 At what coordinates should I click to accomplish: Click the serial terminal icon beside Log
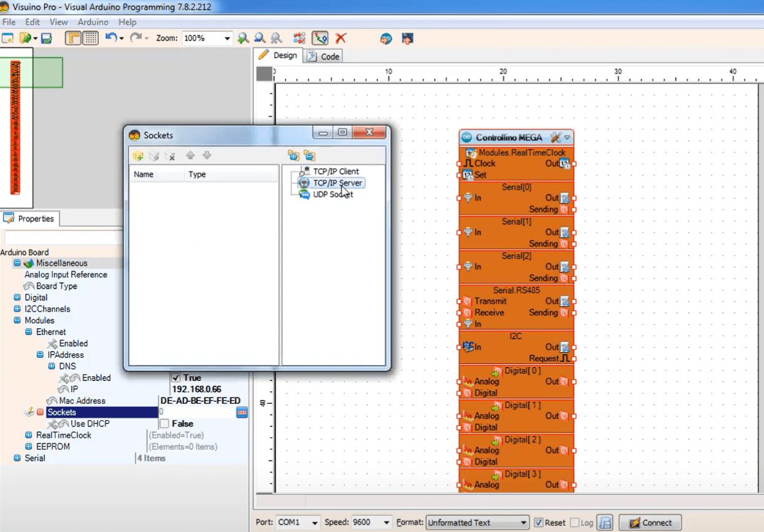[605, 523]
